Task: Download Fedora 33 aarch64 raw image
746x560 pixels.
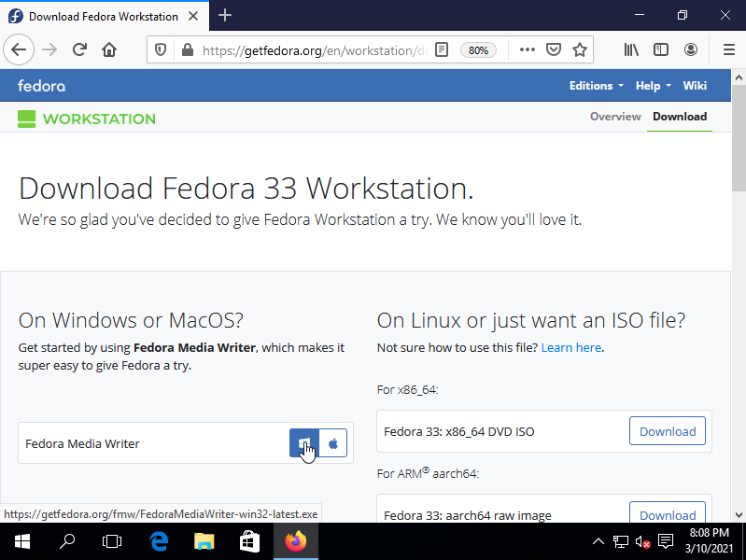Action: tap(667, 513)
